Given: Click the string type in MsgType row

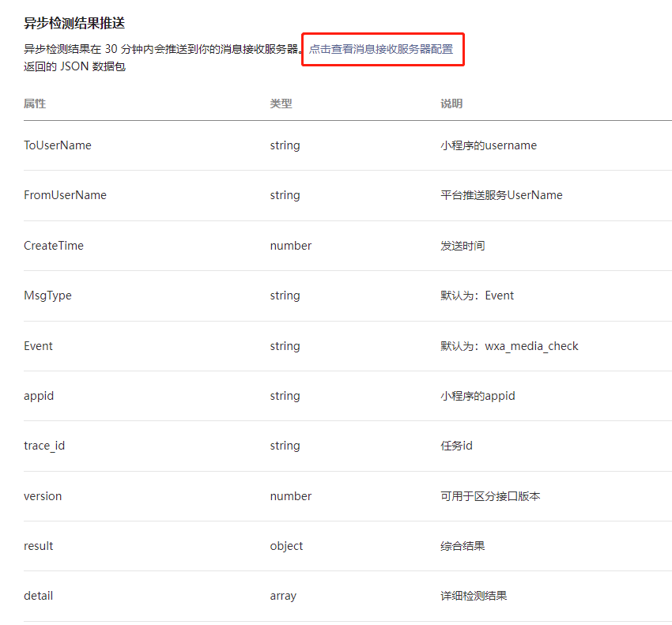Looking at the screenshot, I should [x=285, y=296].
